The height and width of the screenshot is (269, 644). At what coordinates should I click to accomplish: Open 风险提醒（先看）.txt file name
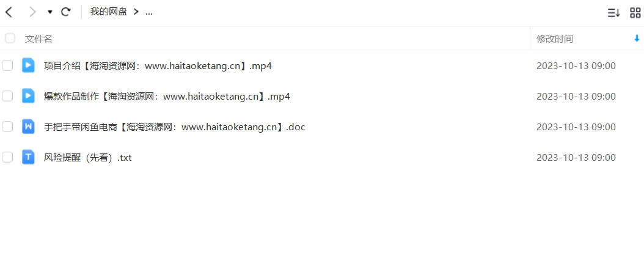(88, 157)
